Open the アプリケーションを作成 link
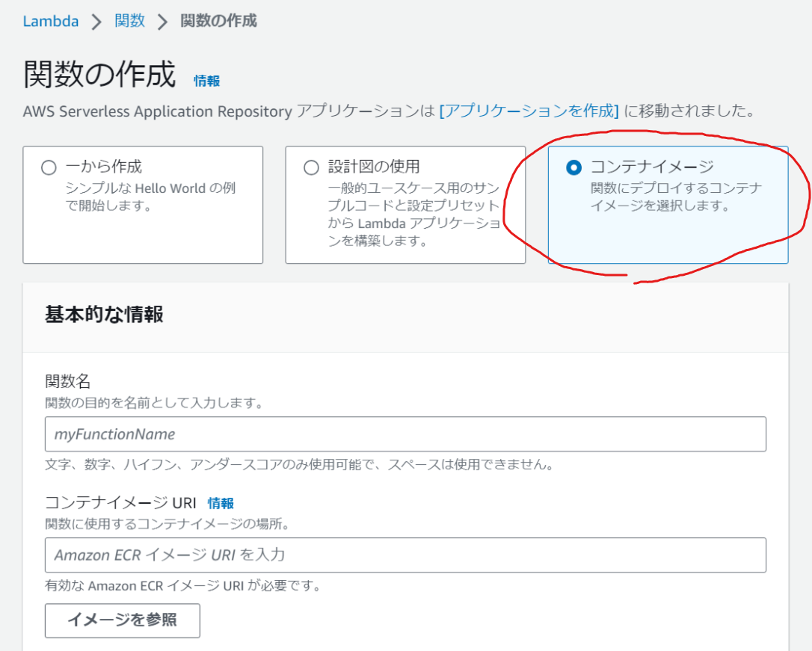 click(x=529, y=111)
